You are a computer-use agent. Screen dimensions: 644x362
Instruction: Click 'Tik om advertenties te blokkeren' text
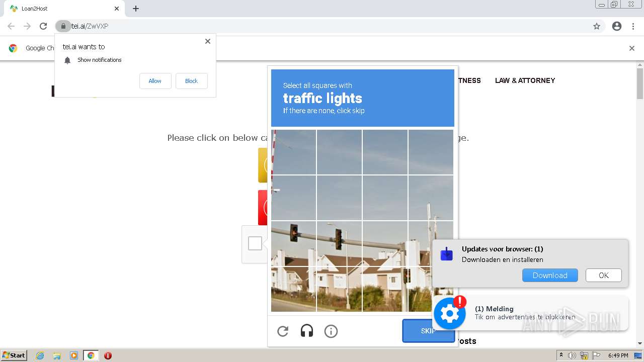point(525,317)
